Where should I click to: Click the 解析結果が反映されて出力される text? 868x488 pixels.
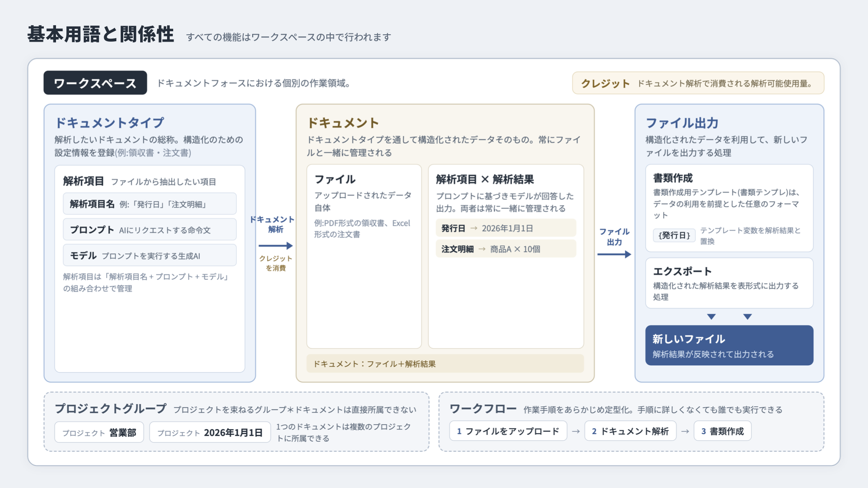pyautogui.click(x=713, y=354)
